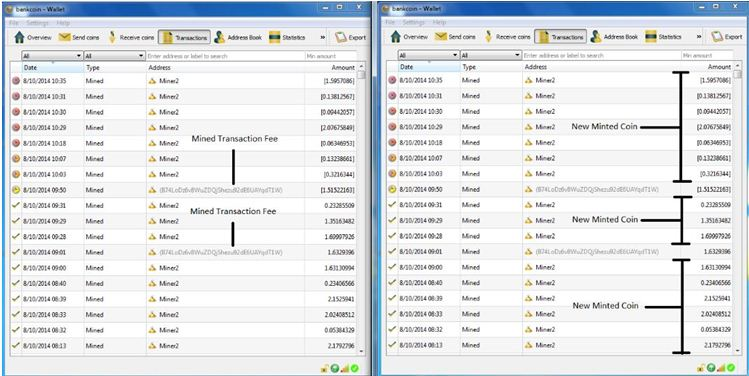This screenshot has height=376, width=749.
Task: Open Statistics in right wallet window
Action: pyautogui.click(x=663, y=37)
